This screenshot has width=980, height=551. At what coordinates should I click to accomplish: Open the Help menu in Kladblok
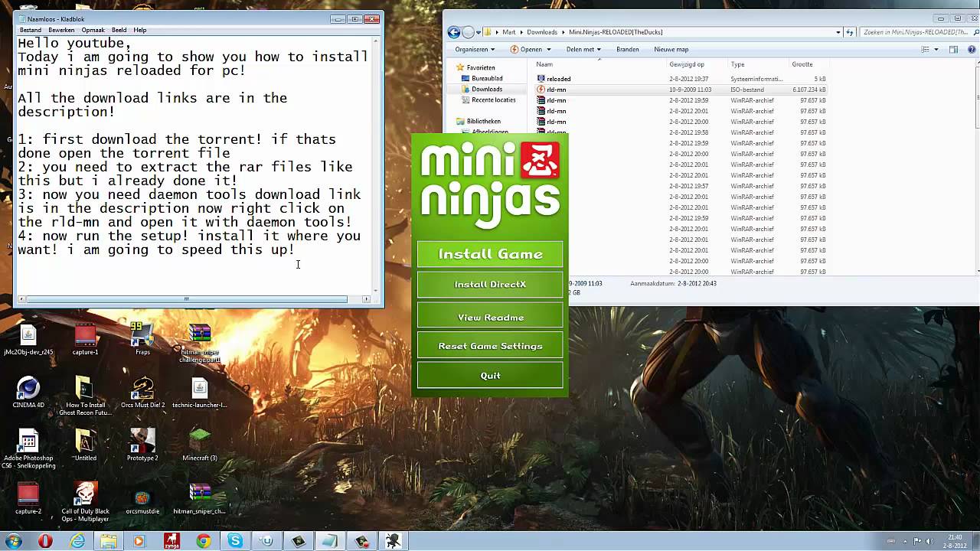pos(140,30)
